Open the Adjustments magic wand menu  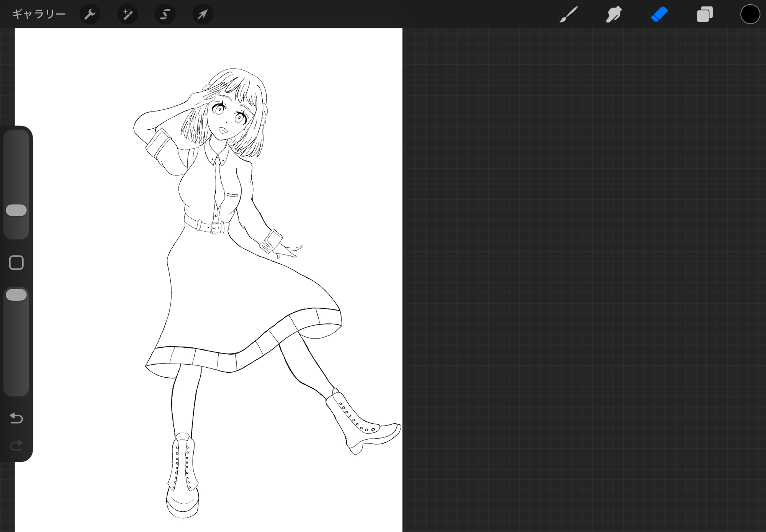point(127,14)
